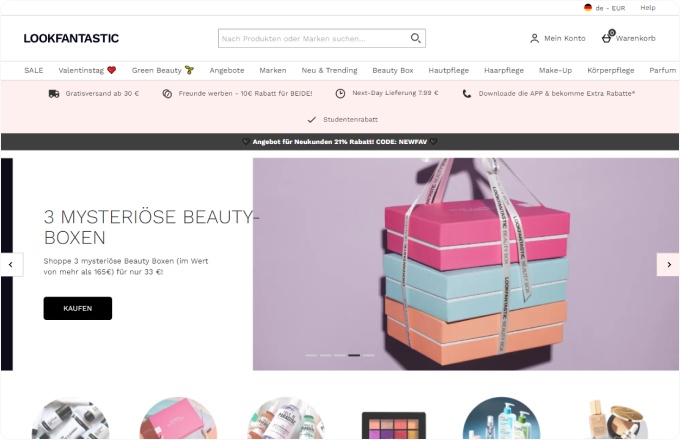The image size is (680, 440).
Task: Click the LOOKFANTASTIC logo
Action: (71, 39)
